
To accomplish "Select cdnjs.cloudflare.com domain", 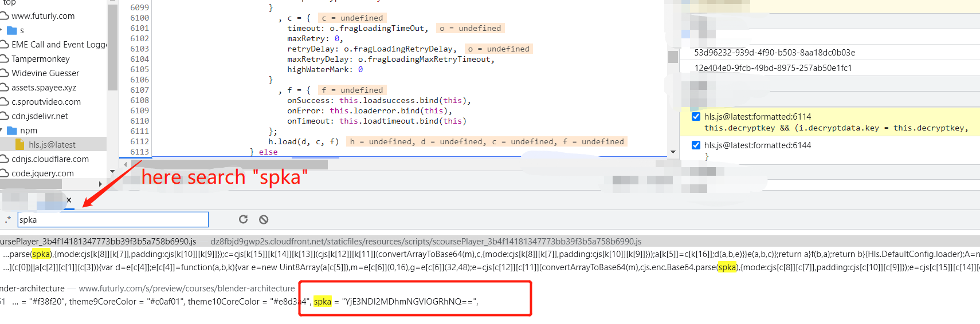I will click(x=50, y=159).
